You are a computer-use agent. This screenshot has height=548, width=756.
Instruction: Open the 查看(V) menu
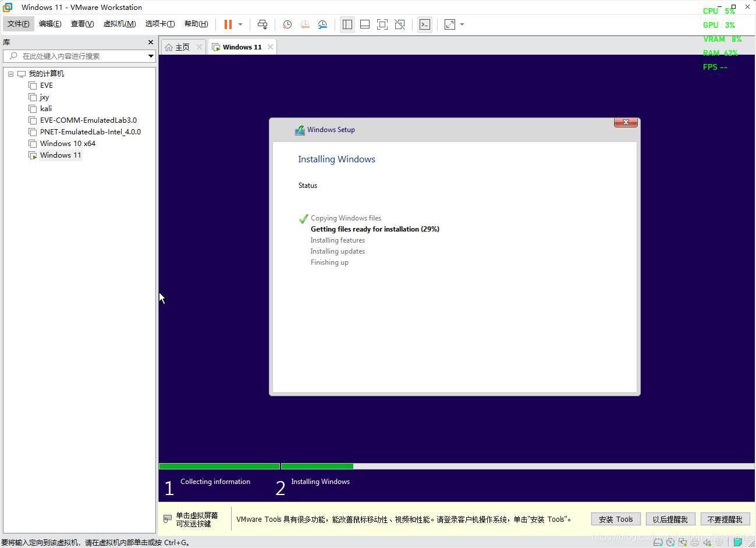pyautogui.click(x=82, y=24)
